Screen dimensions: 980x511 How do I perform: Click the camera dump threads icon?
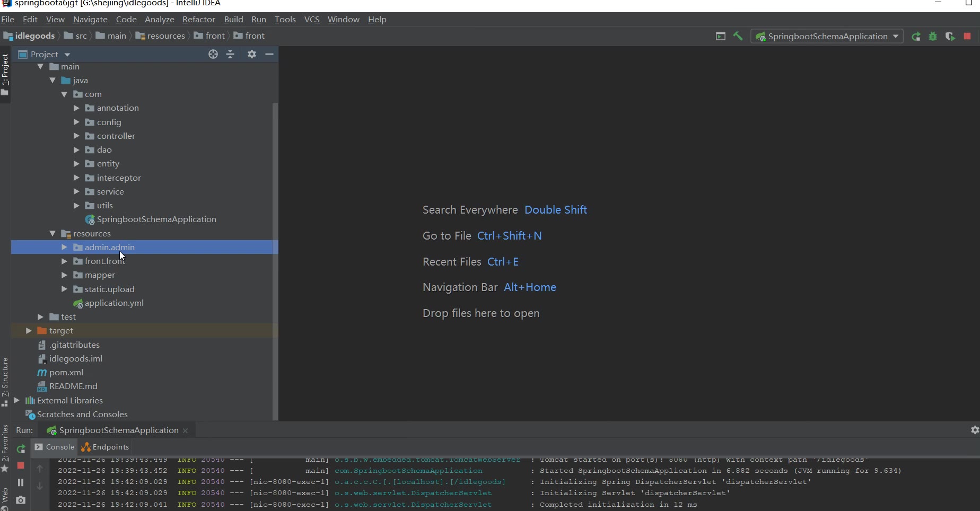click(21, 500)
